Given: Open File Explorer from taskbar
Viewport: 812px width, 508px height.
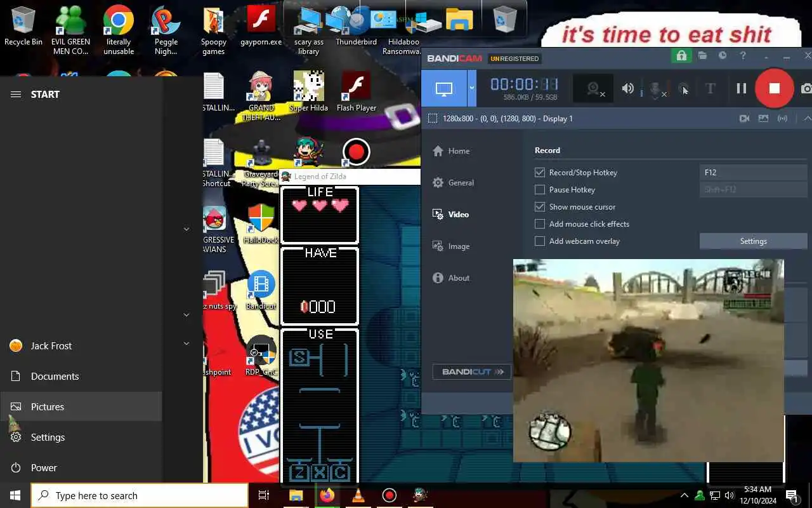Looking at the screenshot, I should [296, 495].
